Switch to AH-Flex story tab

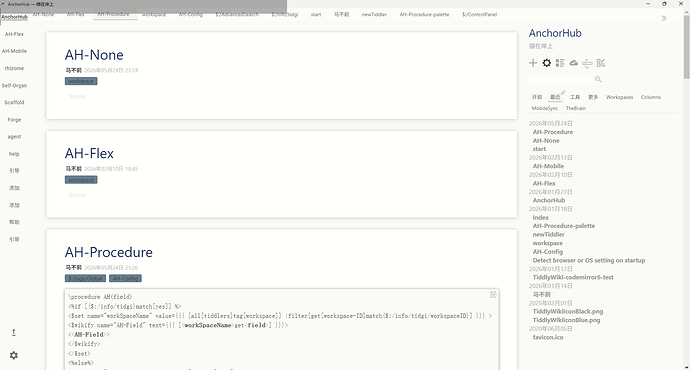coord(76,14)
